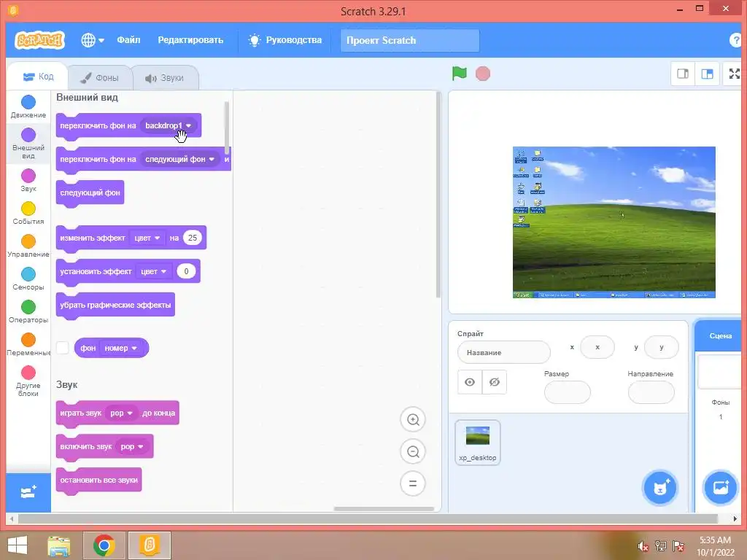Switch to small stage layout
The height and width of the screenshot is (560, 747).
pyautogui.click(x=683, y=74)
